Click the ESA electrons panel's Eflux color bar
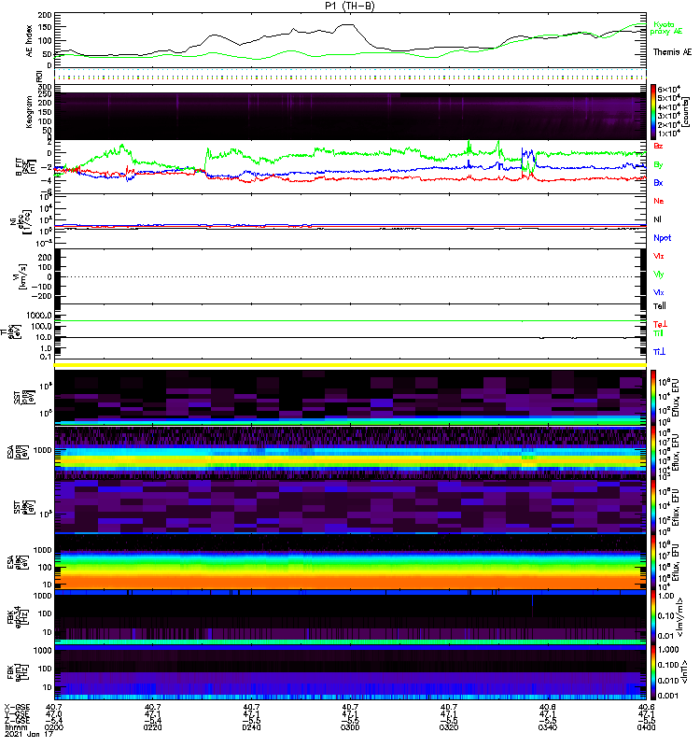700x747 pixels. pyautogui.click(x=653, y=563)
